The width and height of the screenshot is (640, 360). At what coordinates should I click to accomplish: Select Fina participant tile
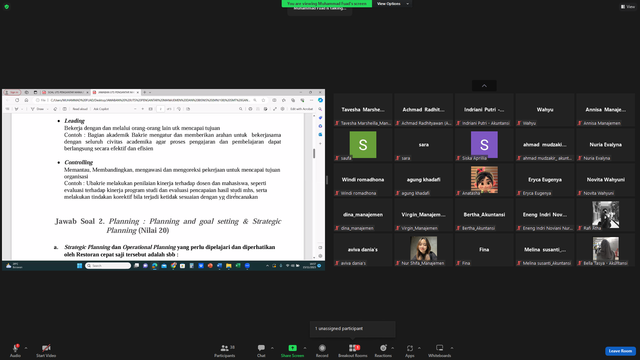point(484,250)
